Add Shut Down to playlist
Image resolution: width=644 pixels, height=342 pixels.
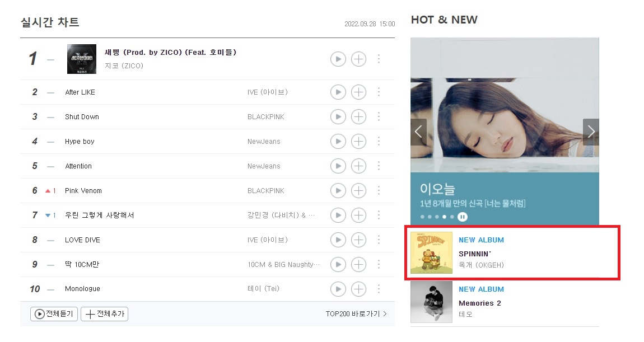(x=358, y=116)
